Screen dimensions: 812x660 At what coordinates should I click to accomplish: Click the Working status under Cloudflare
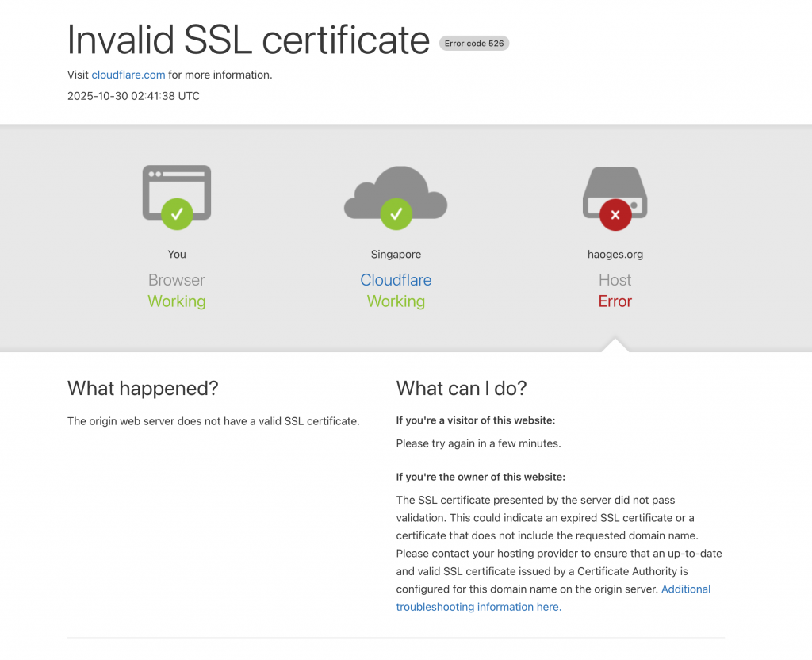pyautogui.click(x=396, y=301)
